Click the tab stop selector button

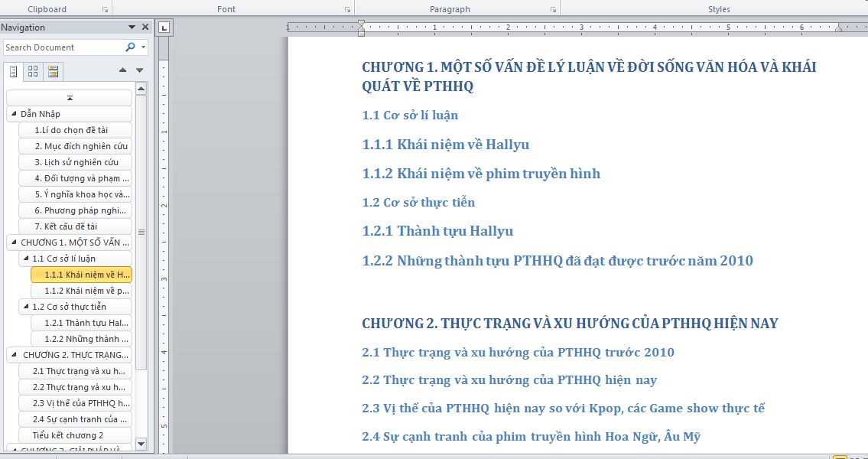coord(164,28)
